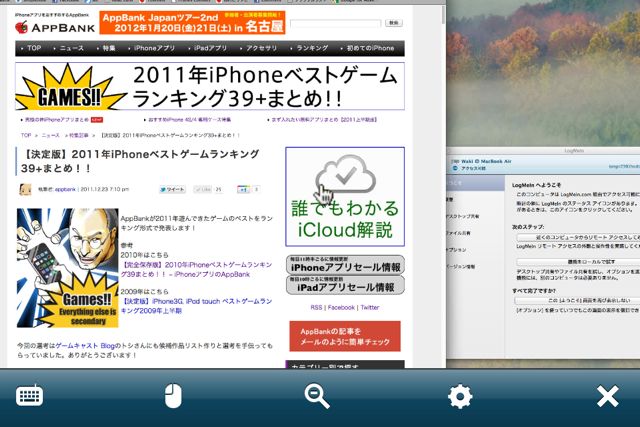
Task: Click the Google +1 button
Action: click(x=243, y=189)
